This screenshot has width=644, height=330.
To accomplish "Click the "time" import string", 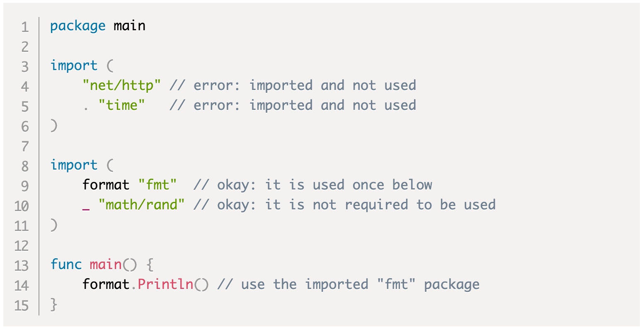I will point(122,106).
